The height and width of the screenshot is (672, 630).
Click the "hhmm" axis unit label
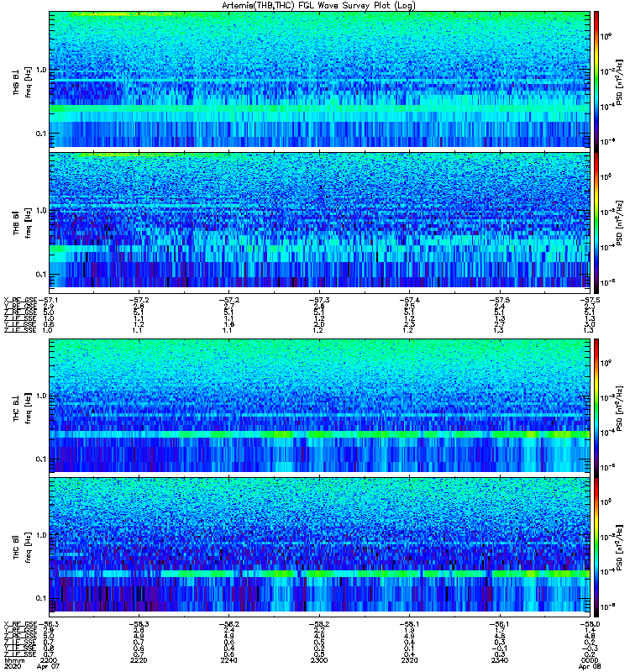click(13, 660)
